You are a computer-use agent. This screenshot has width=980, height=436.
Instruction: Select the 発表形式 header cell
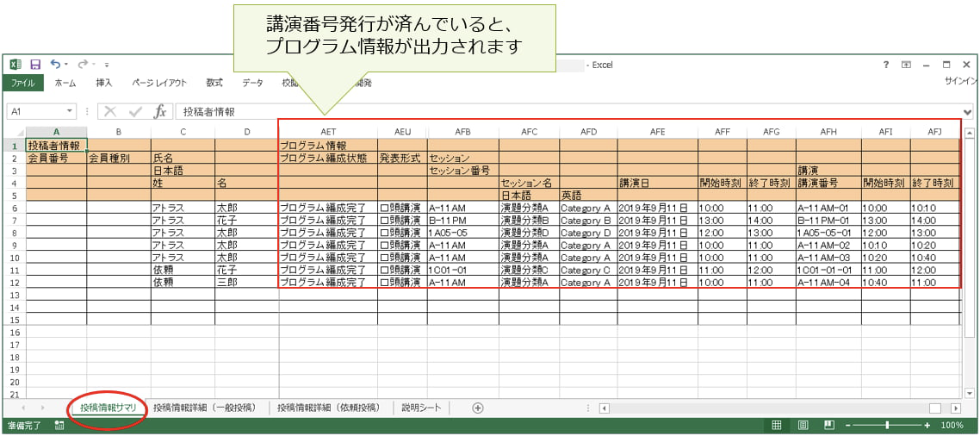click(402, 158)
